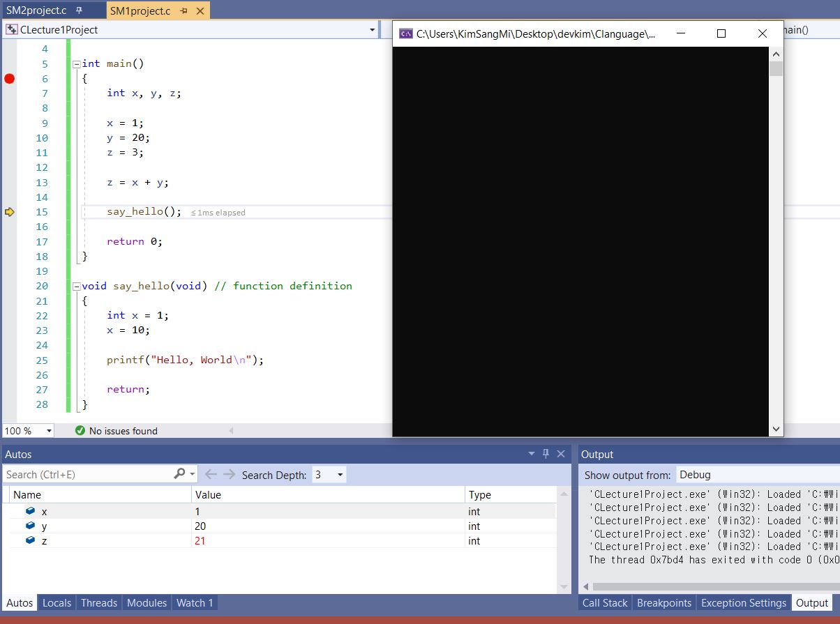Click the blue variable cube icon next to z
The height and width of the screenshot is (624, 840).
tap(30, 540)
